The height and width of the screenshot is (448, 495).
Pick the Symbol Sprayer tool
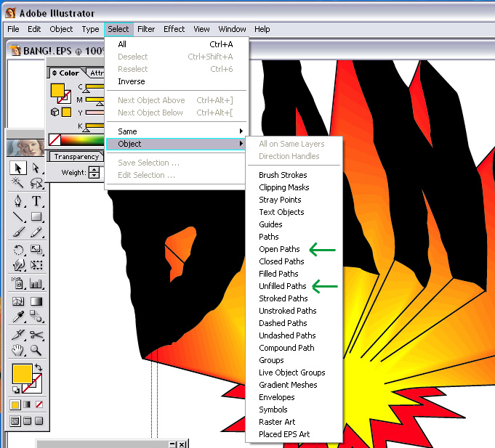tap(18, 283)
